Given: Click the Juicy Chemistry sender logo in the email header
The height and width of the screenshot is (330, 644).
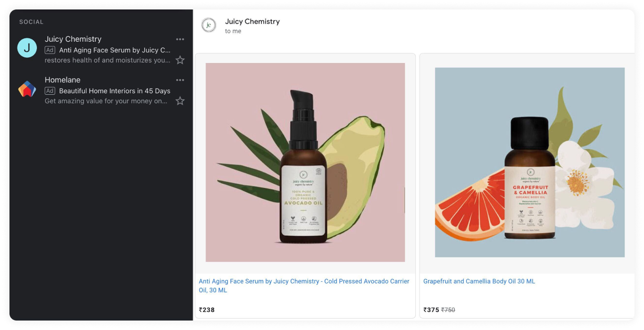Looking at the screenshot, I should click(209, 26).
